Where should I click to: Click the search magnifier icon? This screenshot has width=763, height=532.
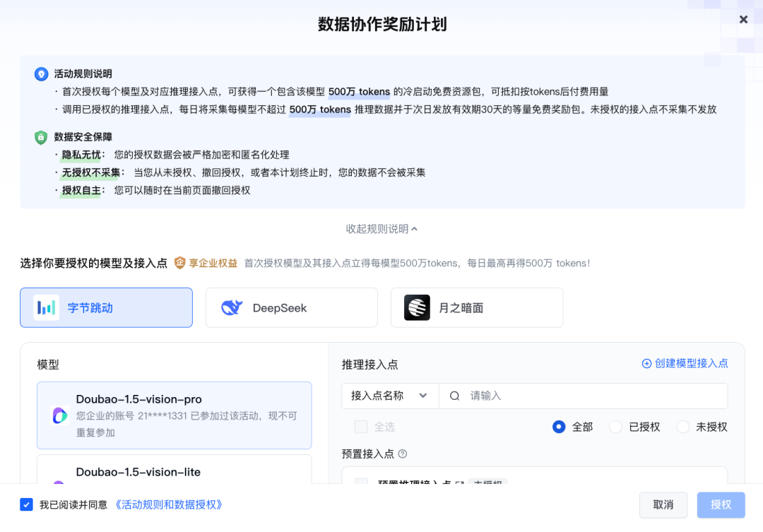454,396
